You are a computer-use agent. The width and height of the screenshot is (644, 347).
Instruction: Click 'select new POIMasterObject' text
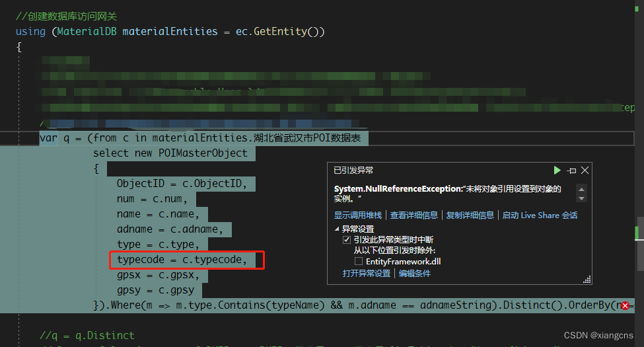170,153
